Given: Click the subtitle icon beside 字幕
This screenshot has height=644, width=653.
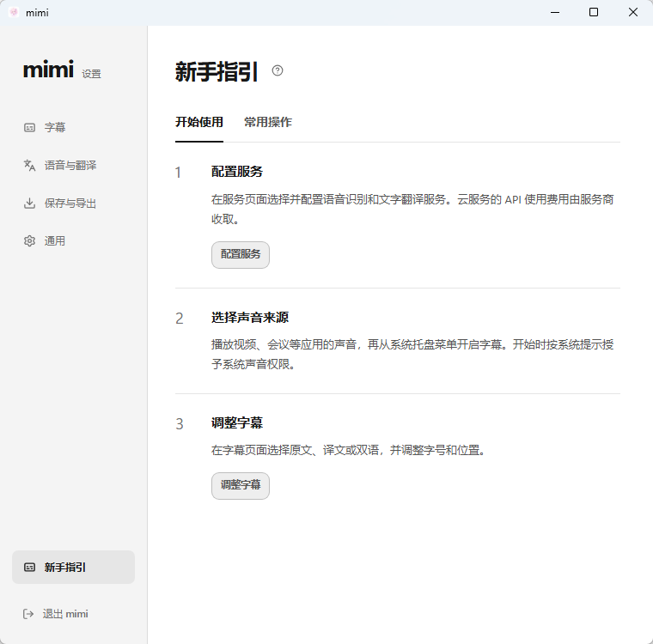Looking at the screenshot, I should tap(29, 127).
